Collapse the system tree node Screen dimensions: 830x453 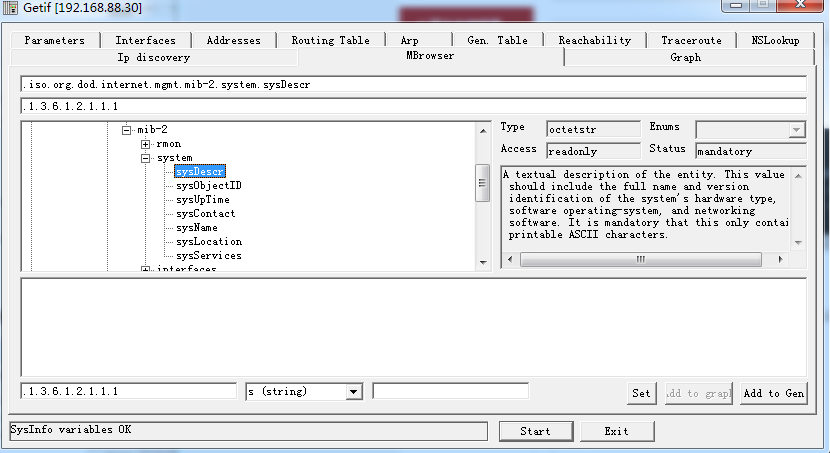(x=146, y=158)
